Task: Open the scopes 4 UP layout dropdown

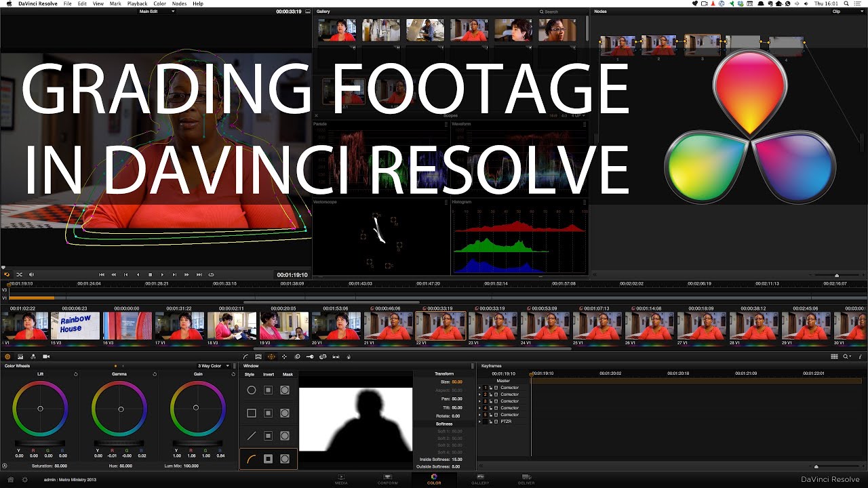Action: click(x=579, y=116)
